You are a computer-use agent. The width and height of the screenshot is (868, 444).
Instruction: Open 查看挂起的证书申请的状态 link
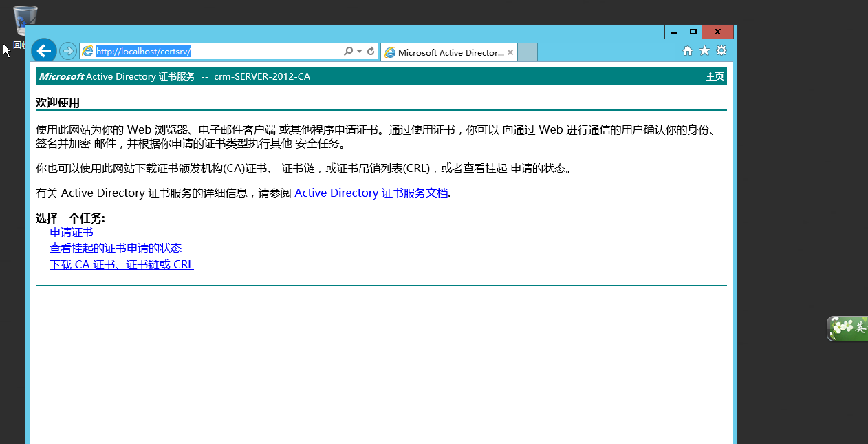click(116, 249)
